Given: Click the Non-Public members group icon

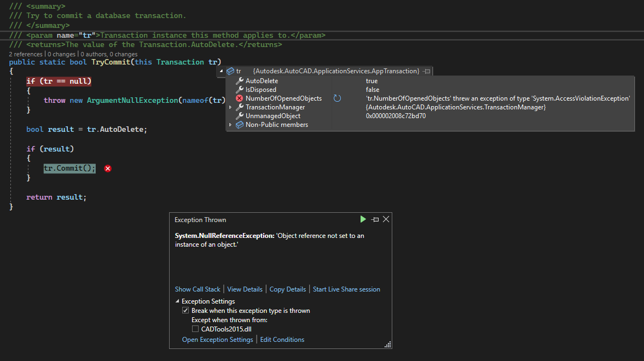Looking at the screenshot, I should [239, 125].
